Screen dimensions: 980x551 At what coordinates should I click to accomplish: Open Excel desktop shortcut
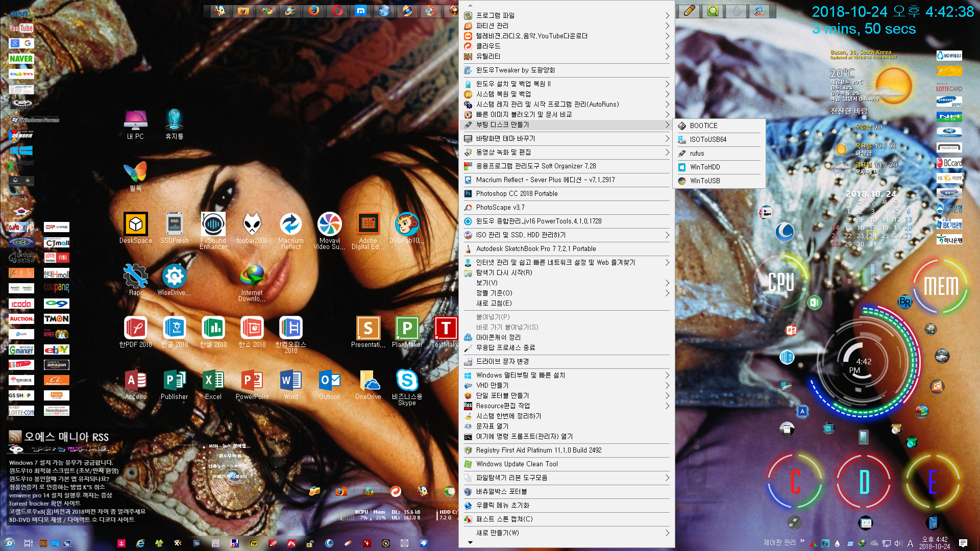pyautogui.click(x=213, y=384)
